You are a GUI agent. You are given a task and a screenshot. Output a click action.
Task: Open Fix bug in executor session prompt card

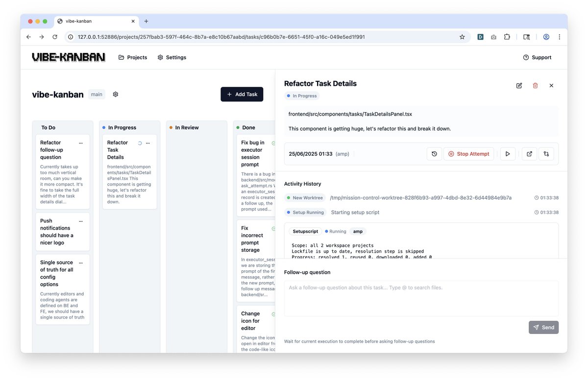click(257, 175)
